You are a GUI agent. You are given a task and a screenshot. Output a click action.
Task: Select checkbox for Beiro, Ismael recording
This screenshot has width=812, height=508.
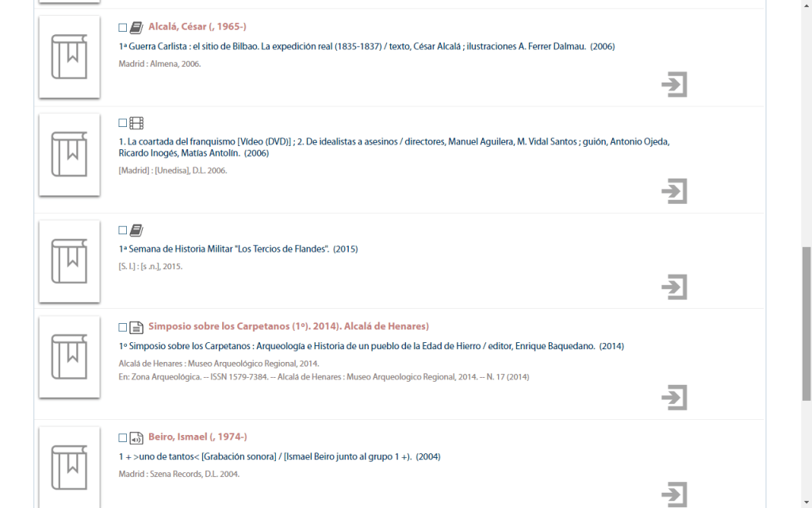pyautogui.click(x=123, y=437)
